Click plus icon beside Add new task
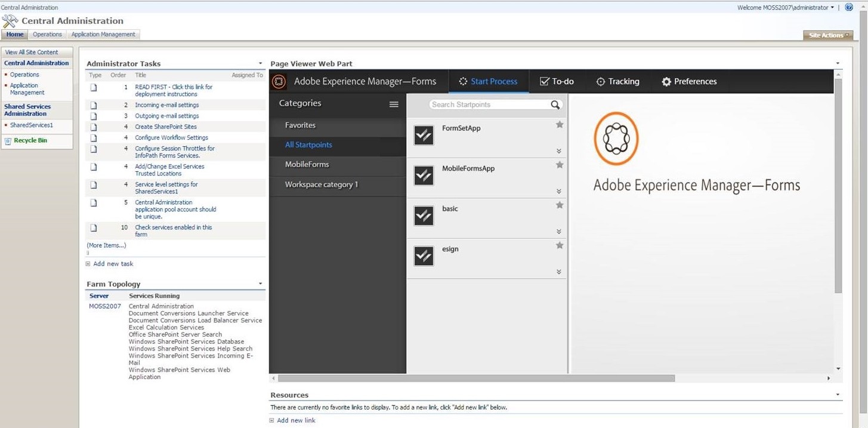Viewport: 868px width, 428px height. click(x=88, y=264)
